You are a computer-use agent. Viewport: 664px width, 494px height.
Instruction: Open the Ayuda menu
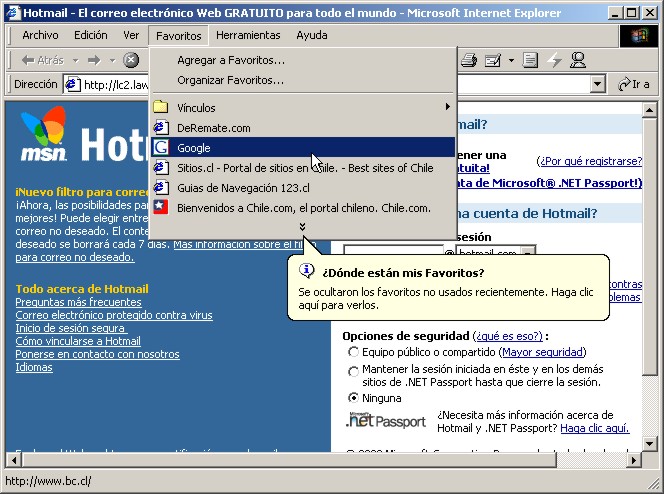click(x=312, y=35)
